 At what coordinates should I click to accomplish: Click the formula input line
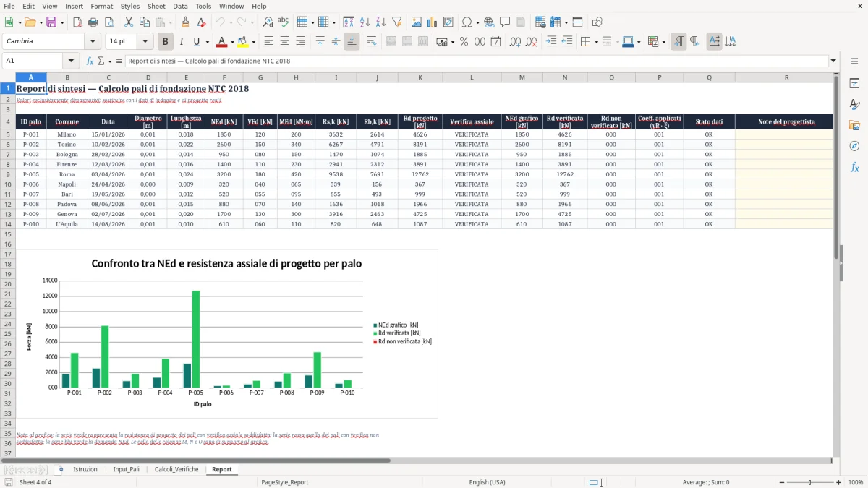[x=477, y=61]
